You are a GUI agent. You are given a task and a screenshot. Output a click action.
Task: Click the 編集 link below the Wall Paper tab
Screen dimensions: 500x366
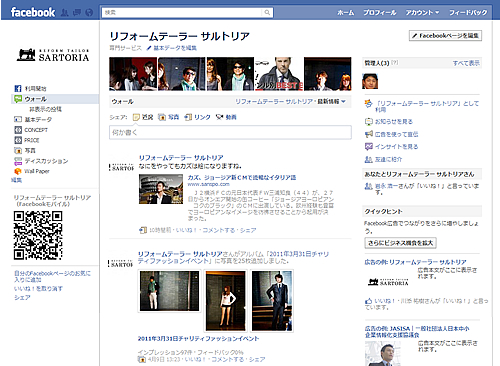(x=16, y=180)
